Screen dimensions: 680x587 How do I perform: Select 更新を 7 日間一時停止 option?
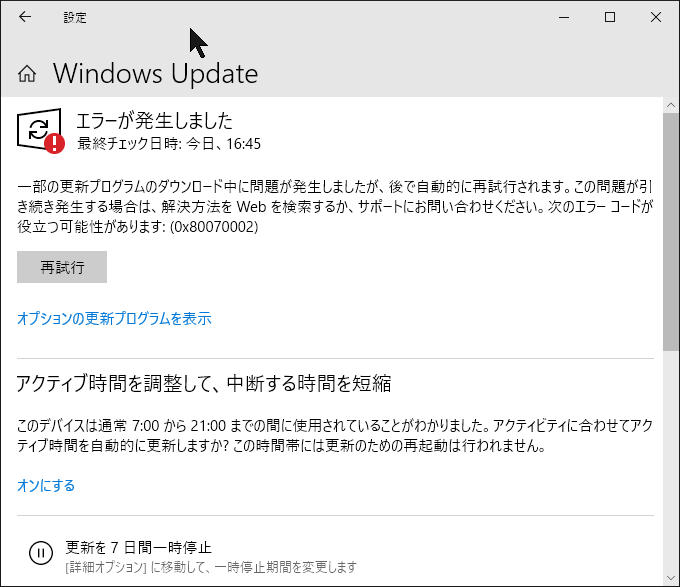coord(138,548)
